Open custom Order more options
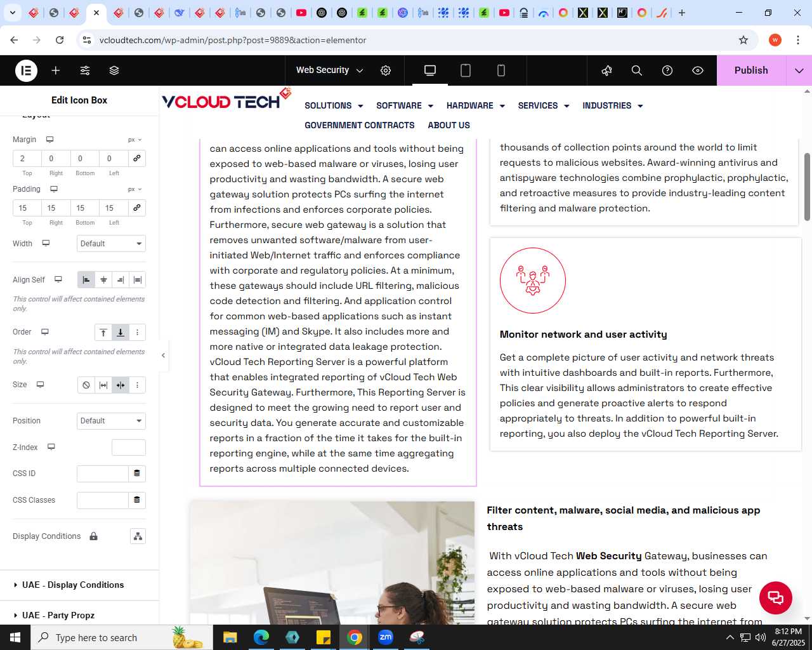This screenshot has height=650, width=812. pyautogui.click(x=138, y=333)
